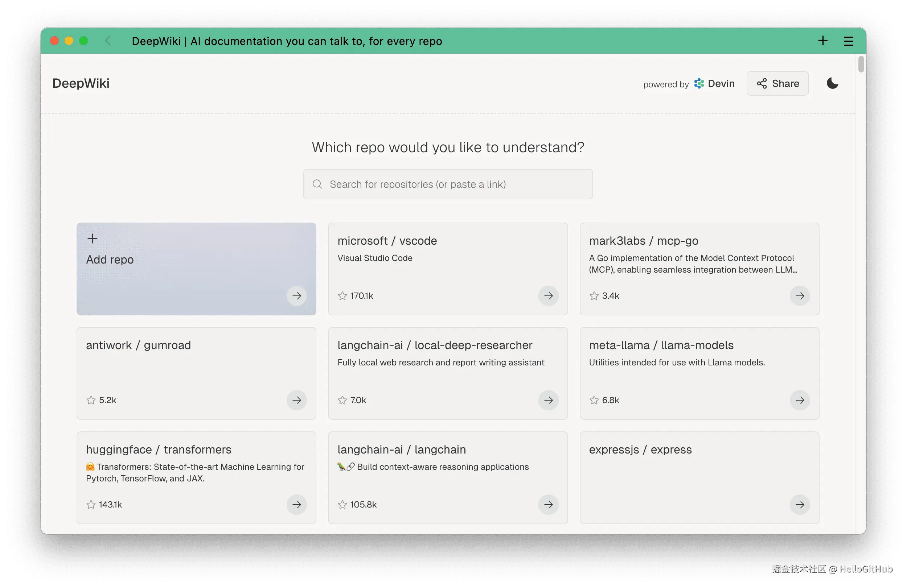The image size is (907, 588).
Task: Toggle dark mode with moon icon
Action: [x=832, y=83]
